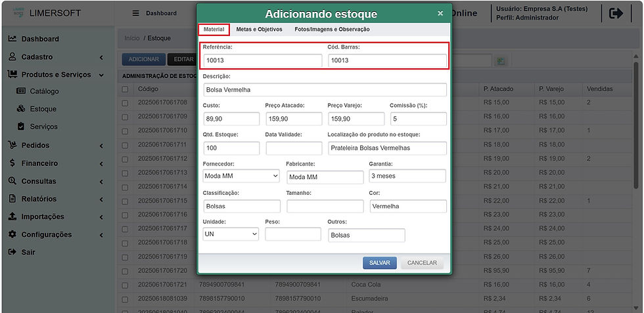The height and width of the screenshot is (313, 644).
Task: Expand the Importações menu chevron
Action: pos(101,217)
